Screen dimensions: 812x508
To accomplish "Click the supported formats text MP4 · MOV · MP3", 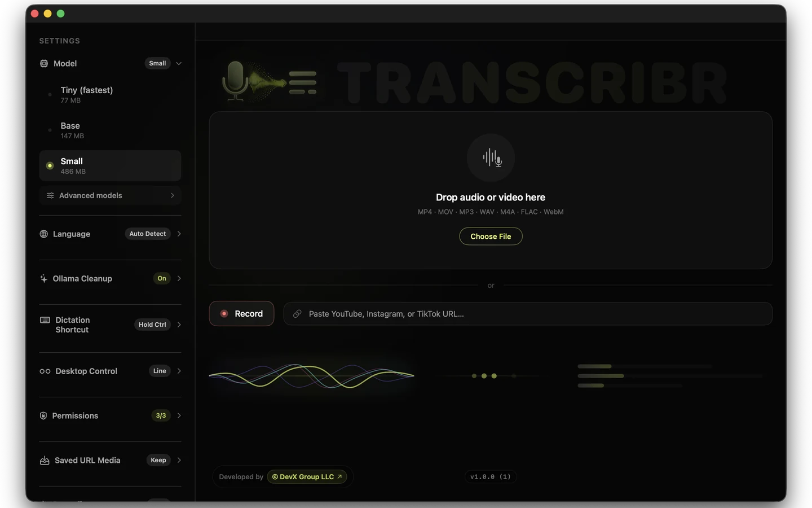I will [x=491, y=212].
